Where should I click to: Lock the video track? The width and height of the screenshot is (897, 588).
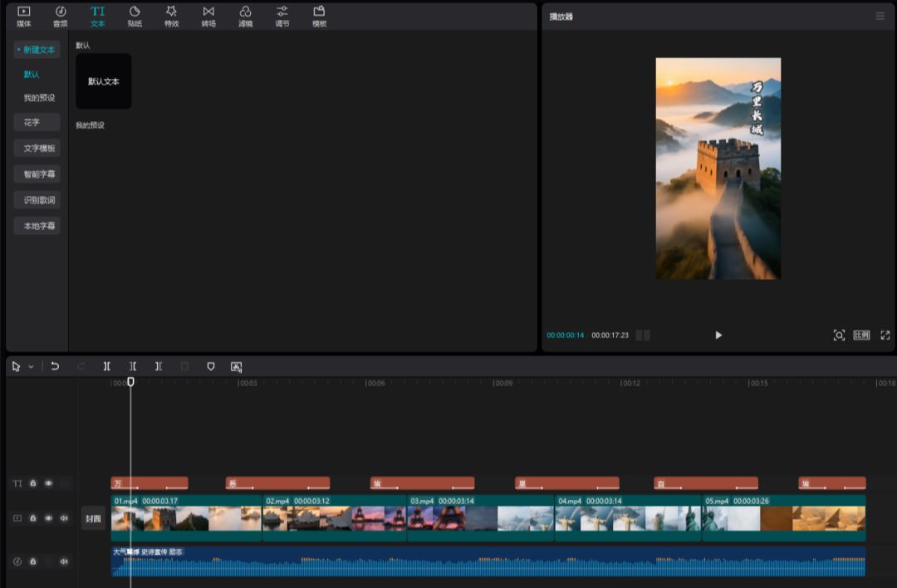pyautogui.click(x=32, y=517)
